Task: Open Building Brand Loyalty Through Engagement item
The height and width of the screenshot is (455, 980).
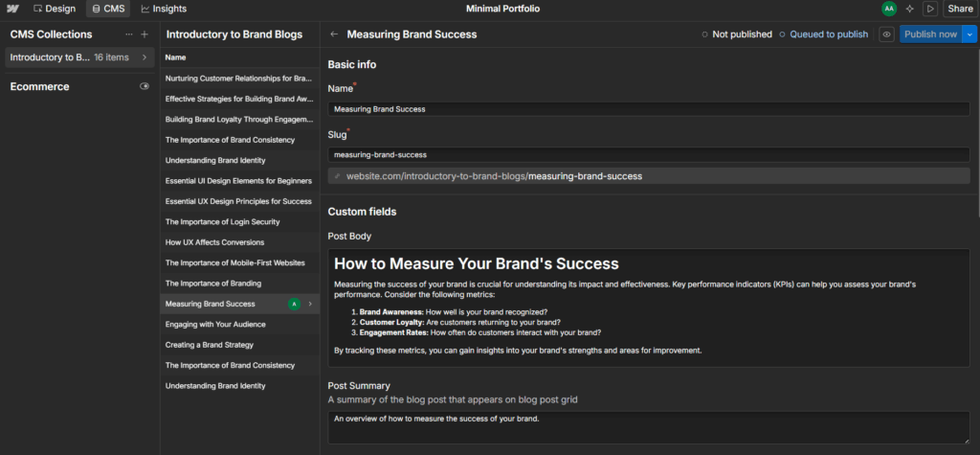Action: point(239,120)
